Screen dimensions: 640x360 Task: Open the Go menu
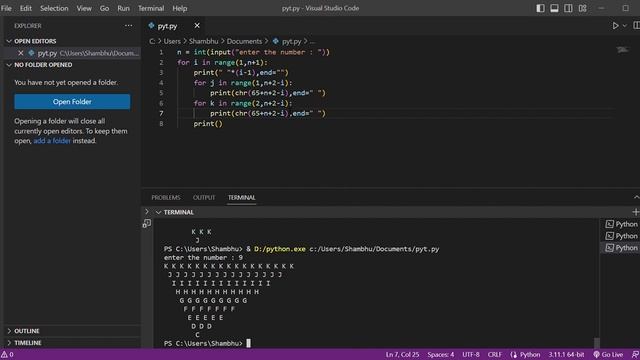[104, 8]
